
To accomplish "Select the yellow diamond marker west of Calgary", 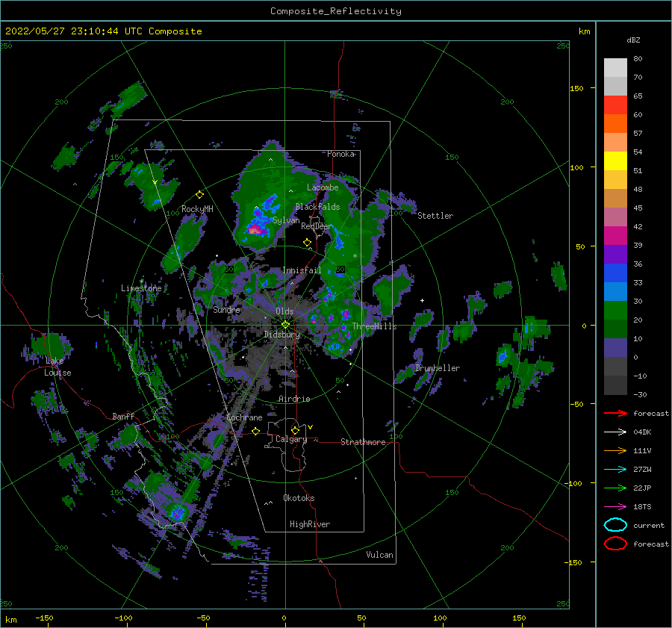I will (x=256, y=431).
